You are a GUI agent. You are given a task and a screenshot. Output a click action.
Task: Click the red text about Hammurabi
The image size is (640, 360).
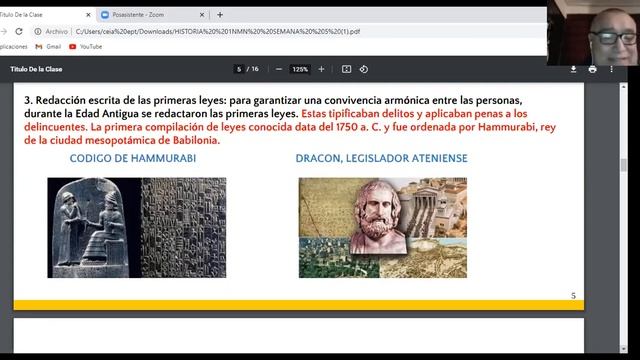pos(290,127)
